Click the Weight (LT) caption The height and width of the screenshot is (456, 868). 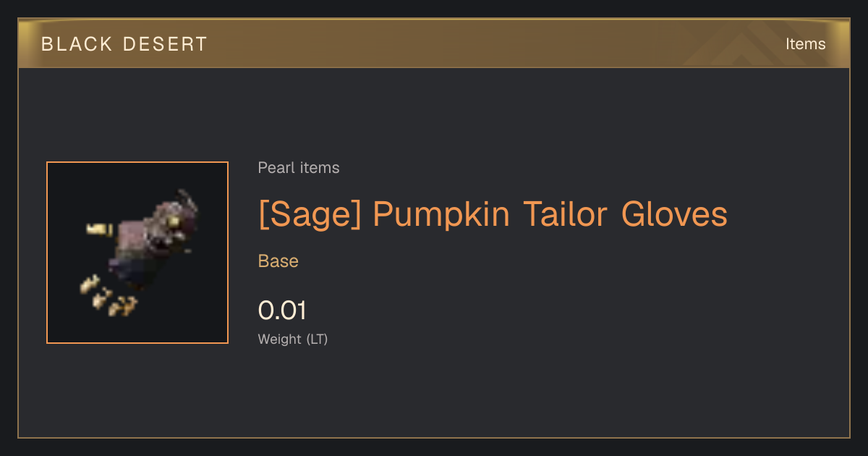[x=293, y=339]
